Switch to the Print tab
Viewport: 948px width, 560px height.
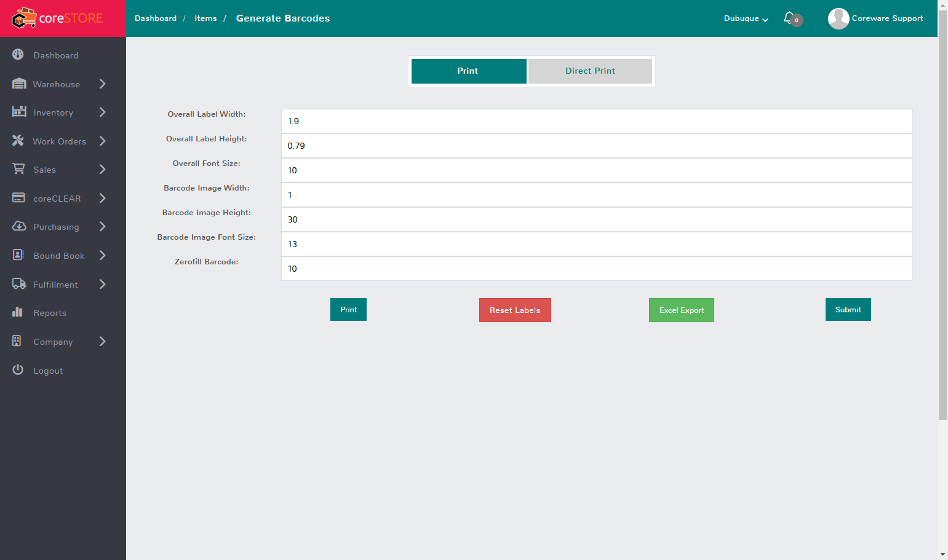coord(469,71)
